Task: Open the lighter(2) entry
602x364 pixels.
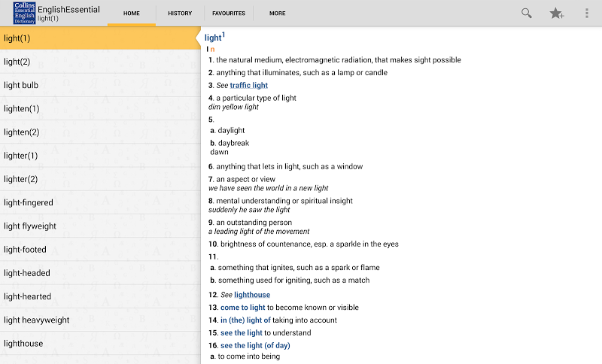Action: click(x=100, y=179)
